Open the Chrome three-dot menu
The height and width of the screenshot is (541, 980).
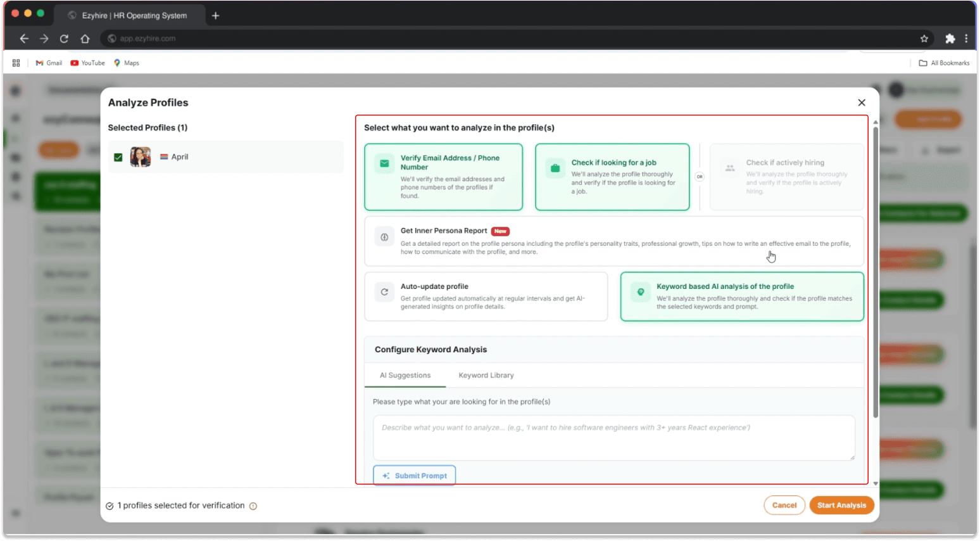(x=966, y=39)
